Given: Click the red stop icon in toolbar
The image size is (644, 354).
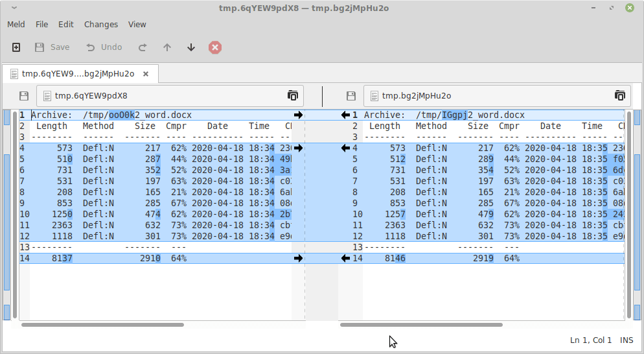Looking at the screenshot, I should (215, 47).
